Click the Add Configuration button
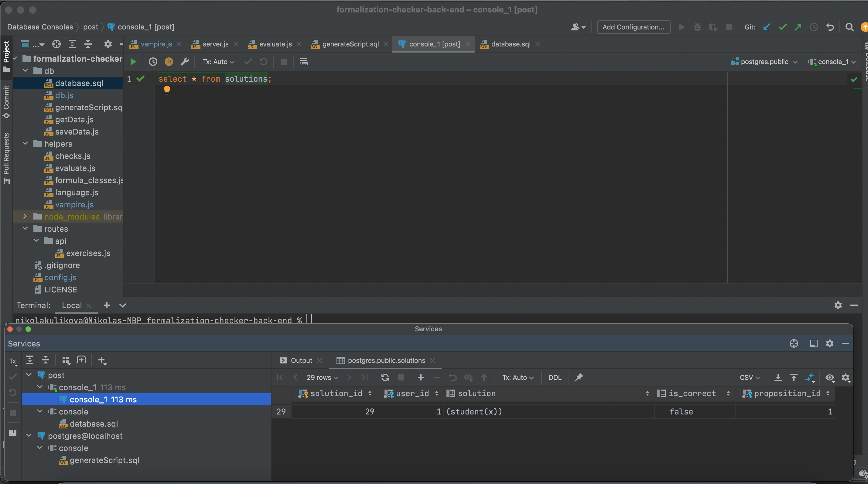The image size is (868, 484). coord(633,27)
